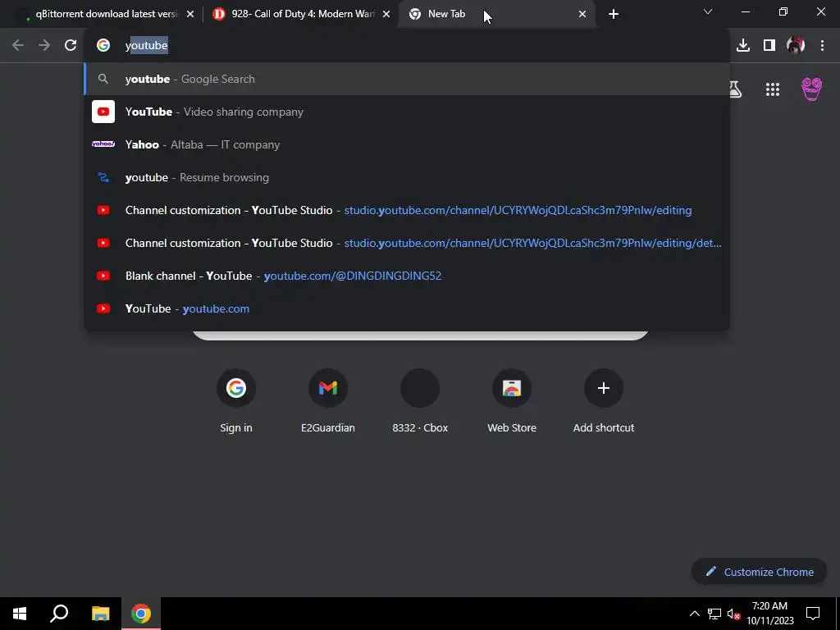Screen dimensions: 840x630
Task: Toggle the Chrome side panel icon
Action: (769, 46)
